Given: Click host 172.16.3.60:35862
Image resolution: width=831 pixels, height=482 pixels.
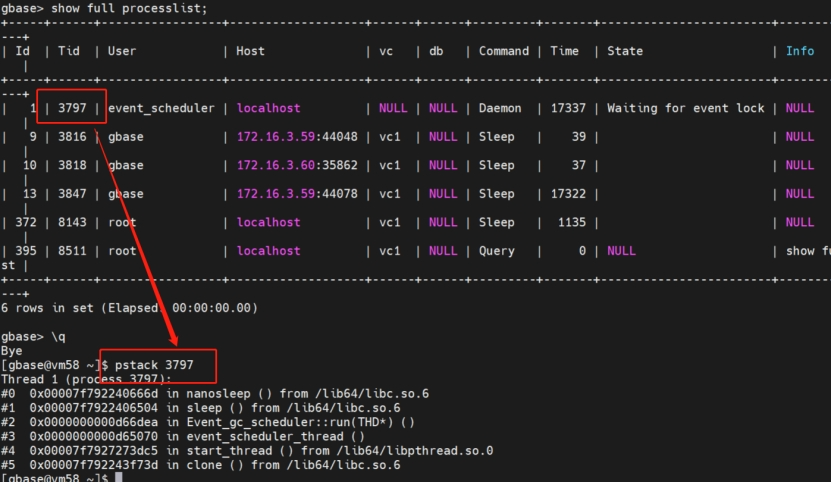Looking at the screenshot, I should pos(297,165).
